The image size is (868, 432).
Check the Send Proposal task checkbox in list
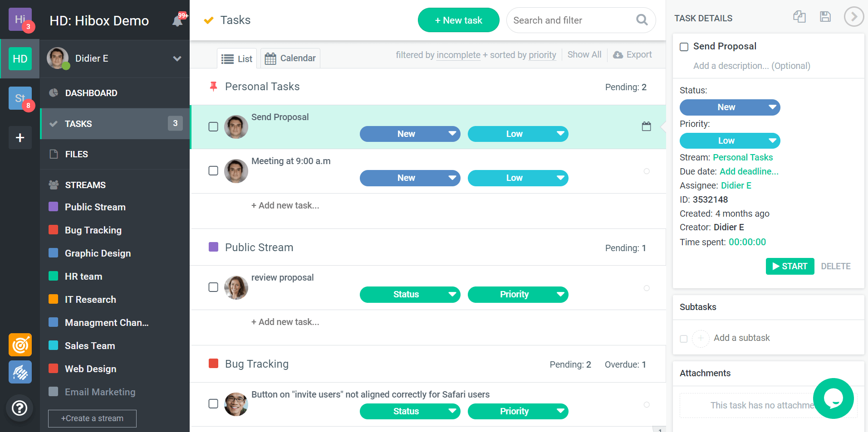213,127
